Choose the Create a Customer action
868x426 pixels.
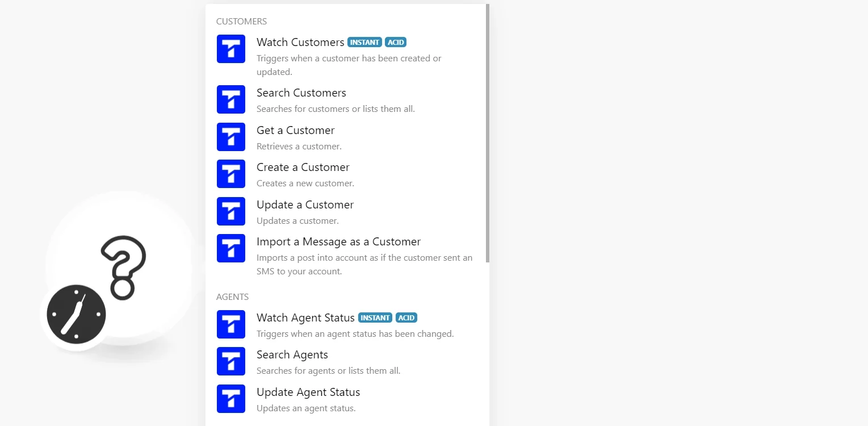[347, 174]
